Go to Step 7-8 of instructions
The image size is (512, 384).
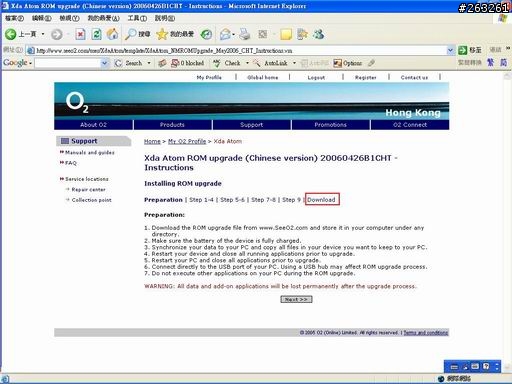click(263, 200)
